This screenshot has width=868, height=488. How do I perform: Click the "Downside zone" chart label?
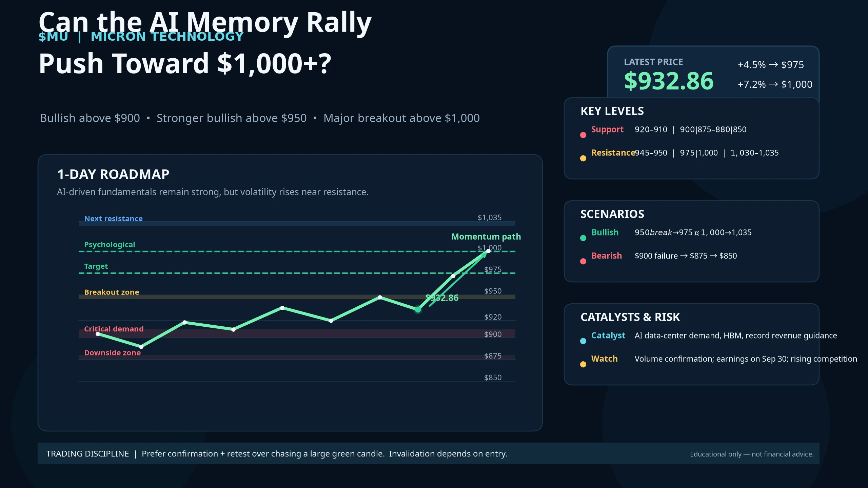pyautogui.click(x=112, y=353)
